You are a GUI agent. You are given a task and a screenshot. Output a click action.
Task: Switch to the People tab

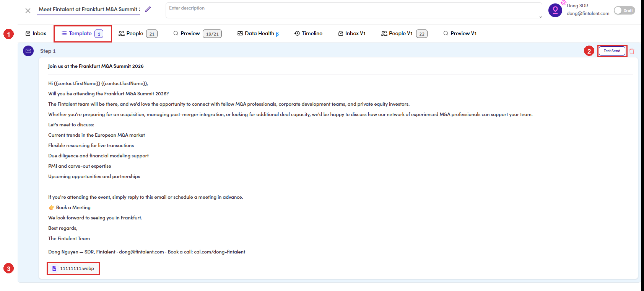click(x=138, y=34)
